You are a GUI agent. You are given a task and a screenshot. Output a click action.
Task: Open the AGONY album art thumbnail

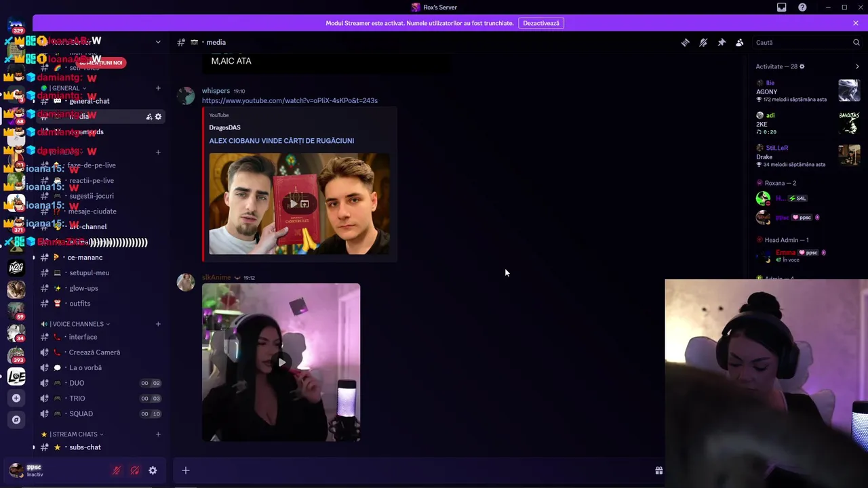tap(849, 90)
